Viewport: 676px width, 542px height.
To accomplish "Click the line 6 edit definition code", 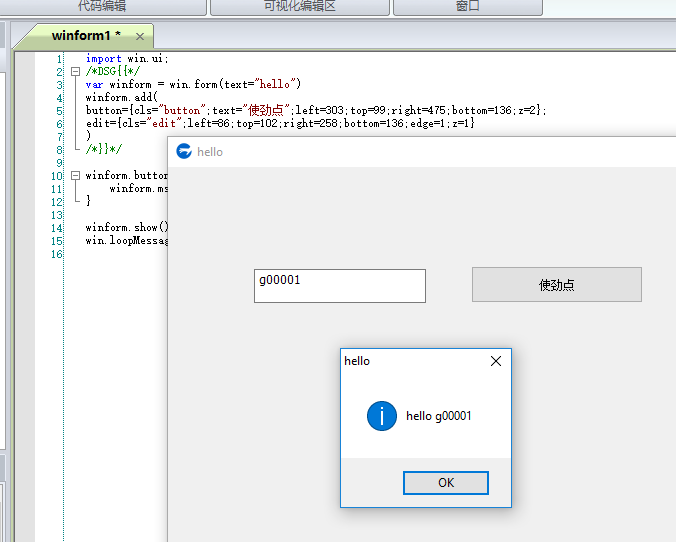I will point(280,124).
